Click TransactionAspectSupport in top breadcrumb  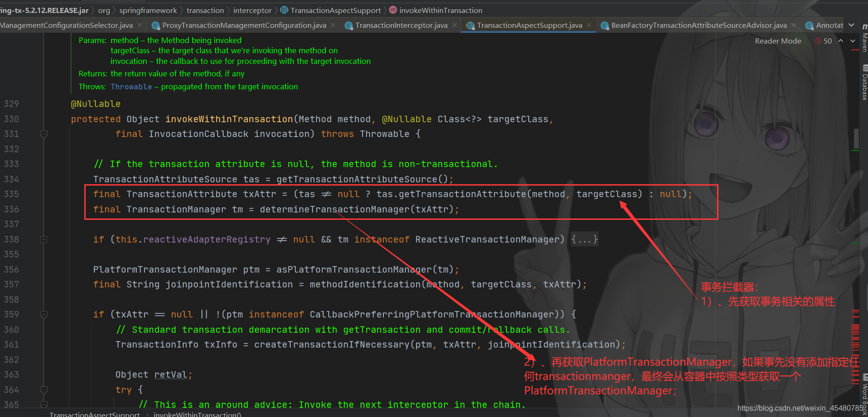tap(331, 10)
